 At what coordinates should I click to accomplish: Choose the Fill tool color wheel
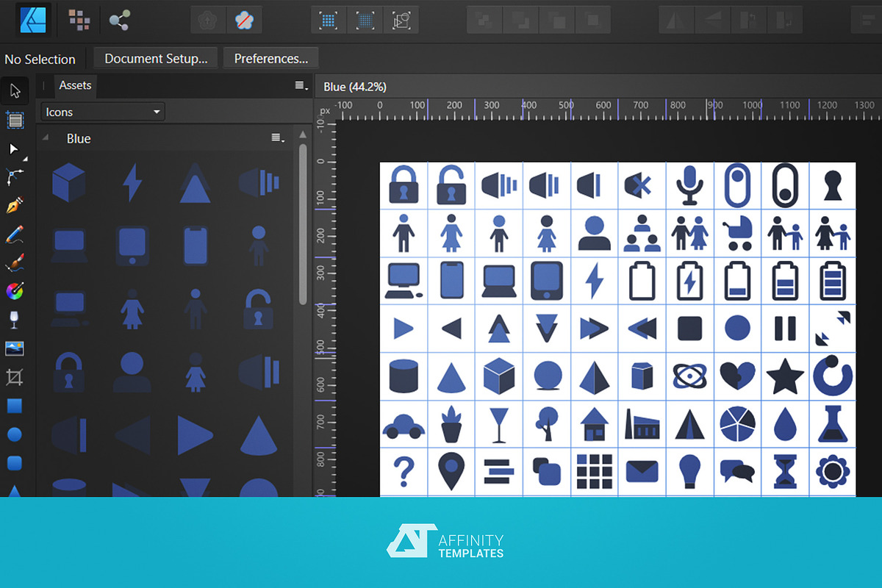point(15,292)
